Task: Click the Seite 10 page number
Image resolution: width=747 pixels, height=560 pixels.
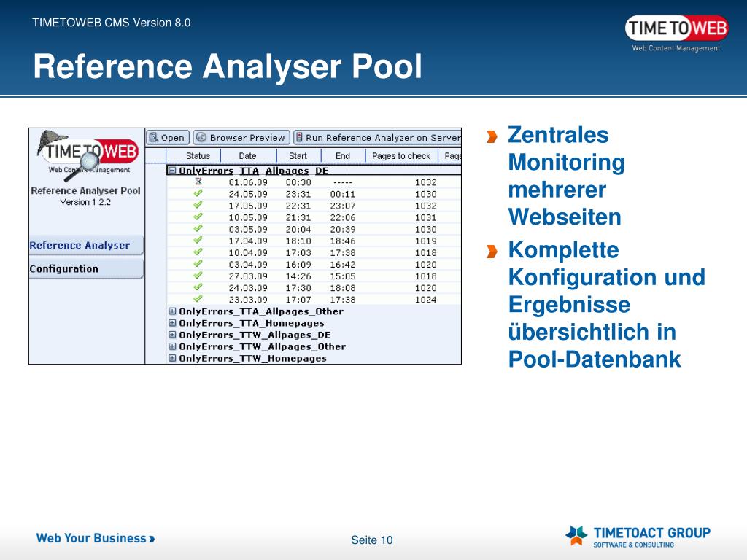Action: tap(371, 540)
